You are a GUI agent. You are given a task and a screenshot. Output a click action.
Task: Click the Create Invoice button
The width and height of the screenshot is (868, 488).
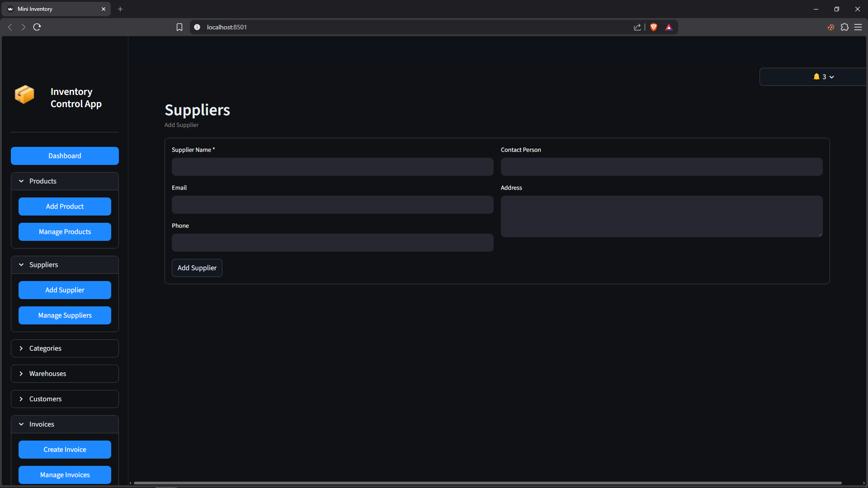65,450
